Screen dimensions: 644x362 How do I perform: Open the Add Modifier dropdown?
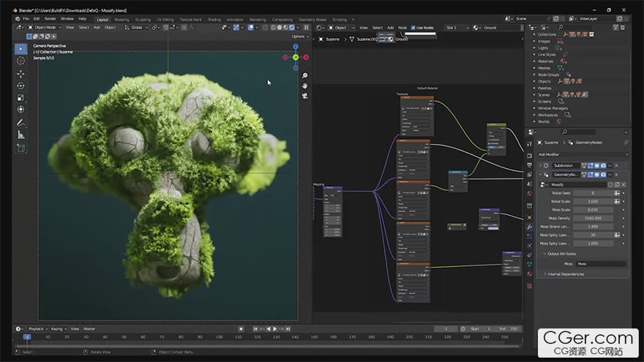583,155
